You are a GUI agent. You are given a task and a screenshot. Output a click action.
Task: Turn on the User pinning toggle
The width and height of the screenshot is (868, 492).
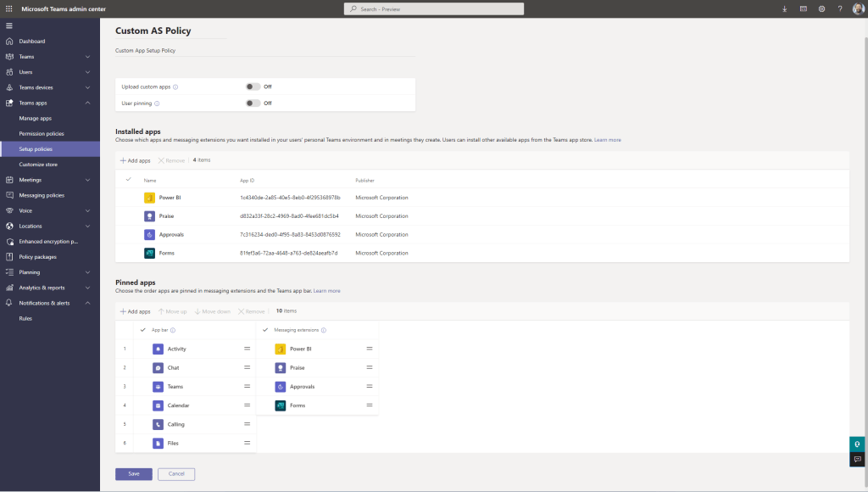click(253, 103)
